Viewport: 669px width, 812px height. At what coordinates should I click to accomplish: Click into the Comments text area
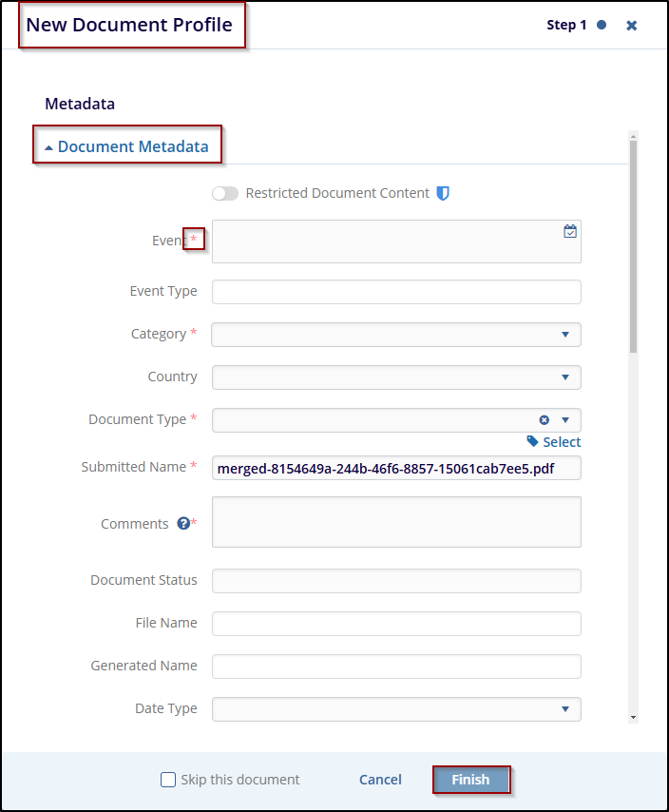pyautogui.click(x=395, y=522)
